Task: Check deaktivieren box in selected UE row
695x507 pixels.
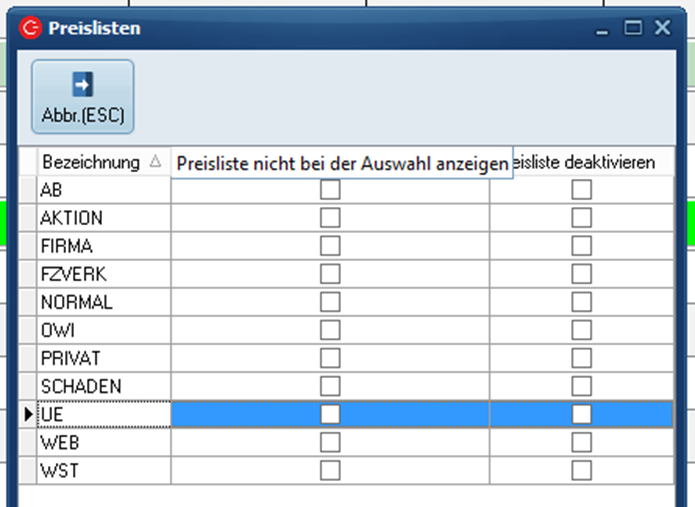Action: pyautogui.click(x=581, y=414)
